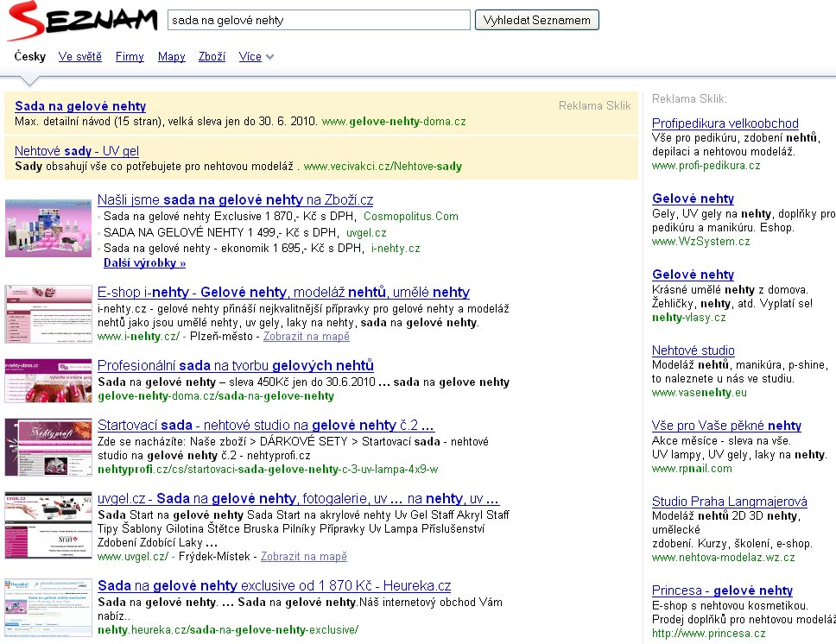Visit the i-nehty.cz shop link in Zboží results

point(396,249)
